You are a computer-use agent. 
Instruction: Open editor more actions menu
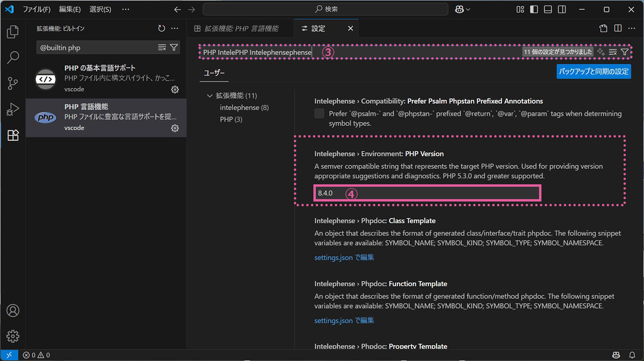pos(632,29)
